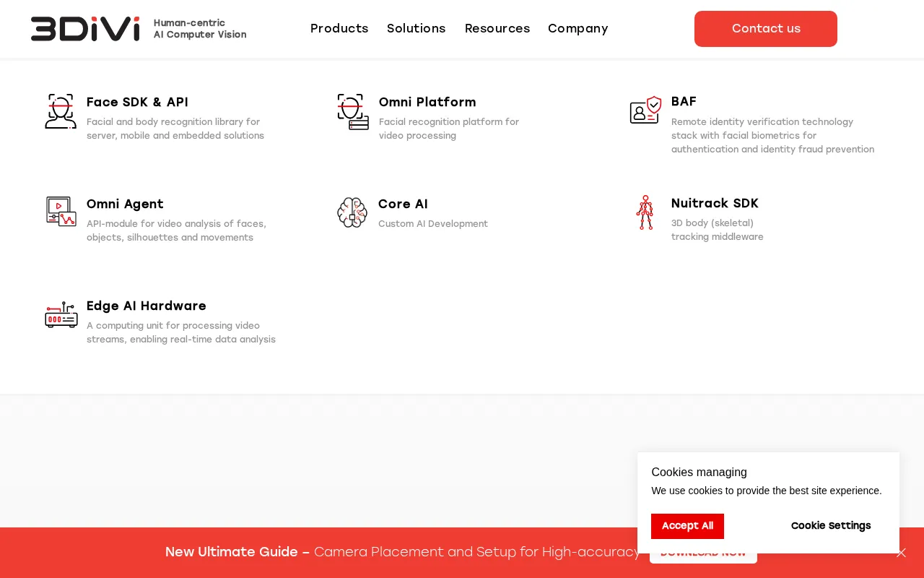
Task: Click the Omni Agent video analytics icon
Action: pos(61,212)
